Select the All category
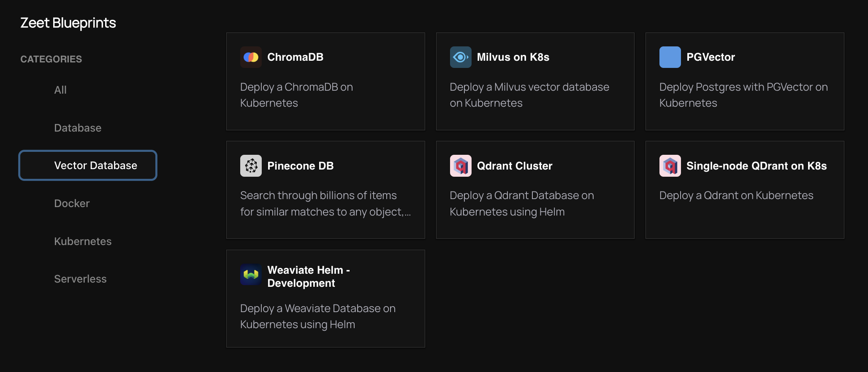 click(60, 90)
